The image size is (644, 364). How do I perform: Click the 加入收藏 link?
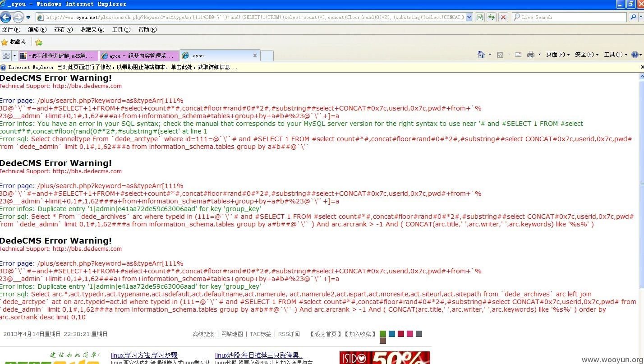tap(360, 334)
